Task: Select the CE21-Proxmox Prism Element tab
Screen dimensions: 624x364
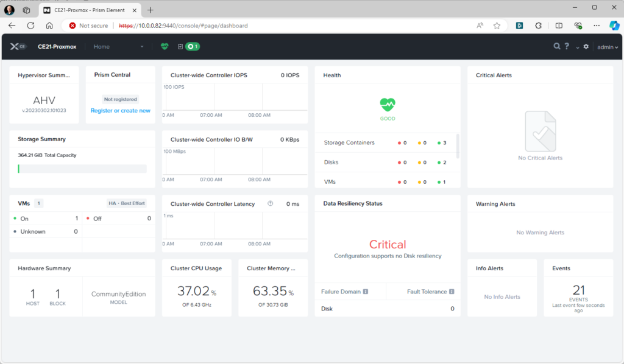Action: click(x=90, y=10)
